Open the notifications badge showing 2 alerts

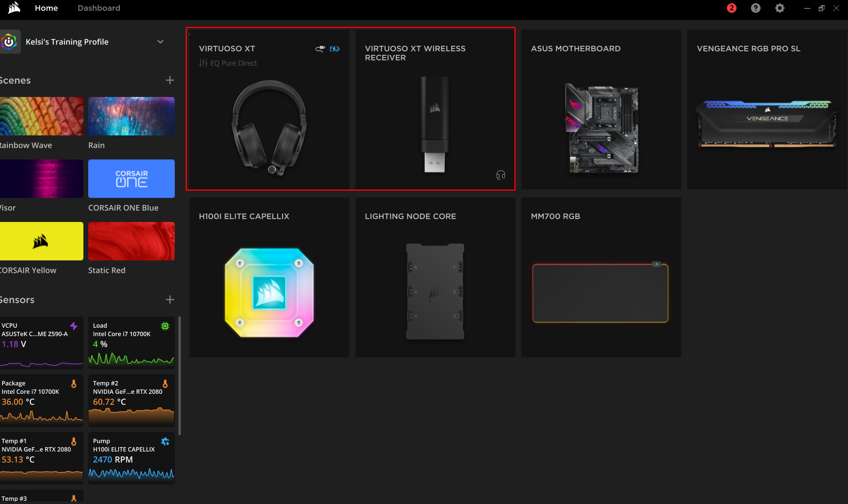pos(731,8)
